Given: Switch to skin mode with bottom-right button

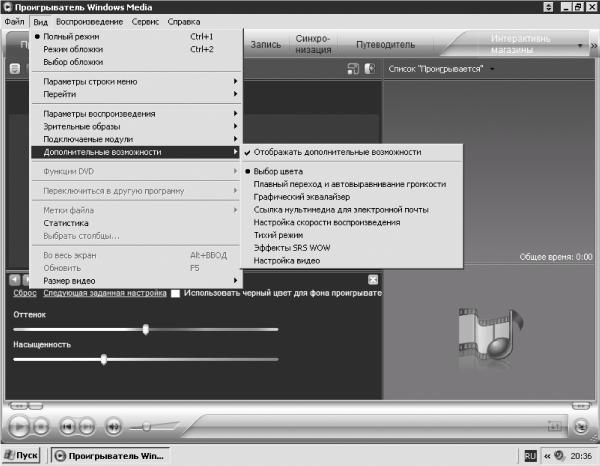Looking at the screenshot, I should pos(581,426).
